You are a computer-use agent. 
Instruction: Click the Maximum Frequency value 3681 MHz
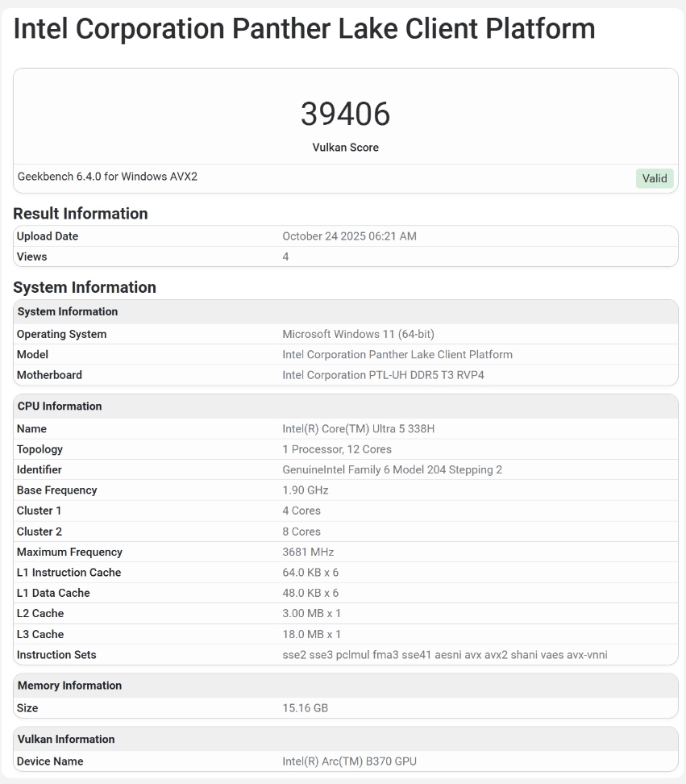pyautogui.click(x=308, y=553)
